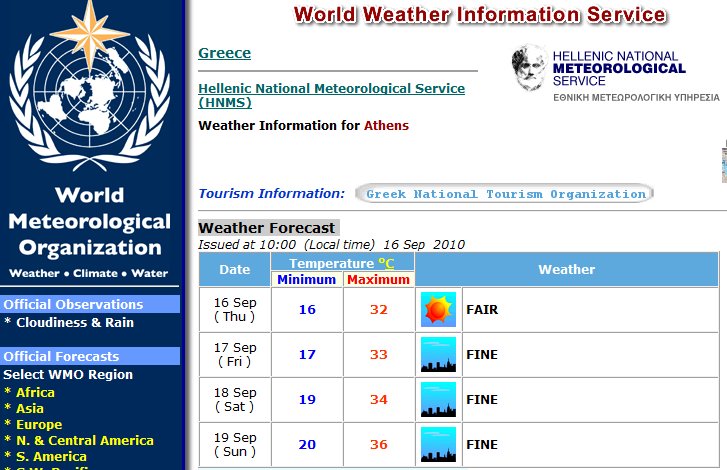
Task: Select the Asia region
Action: [x=30, y=408]
